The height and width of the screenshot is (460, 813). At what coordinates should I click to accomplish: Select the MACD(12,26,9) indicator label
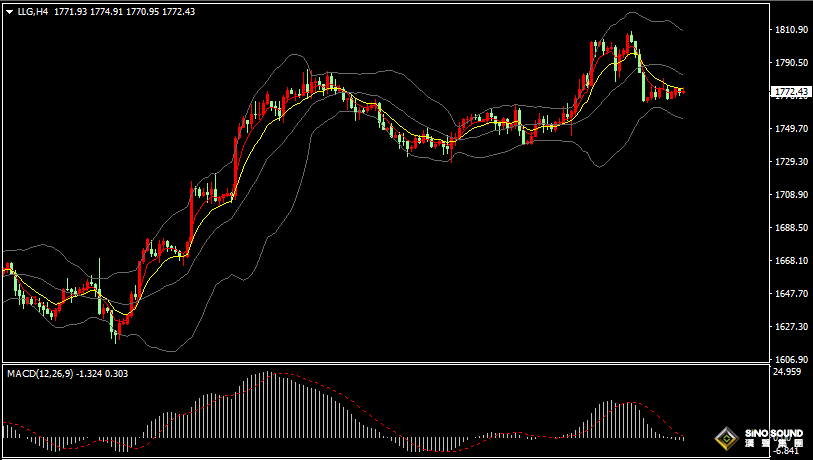click(39, 373)
